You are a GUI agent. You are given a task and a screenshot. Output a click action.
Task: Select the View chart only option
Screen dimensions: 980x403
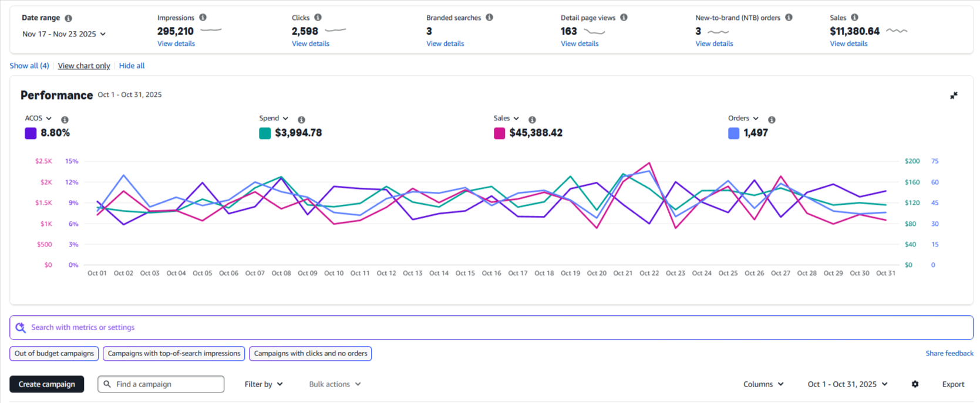point(84,66)
